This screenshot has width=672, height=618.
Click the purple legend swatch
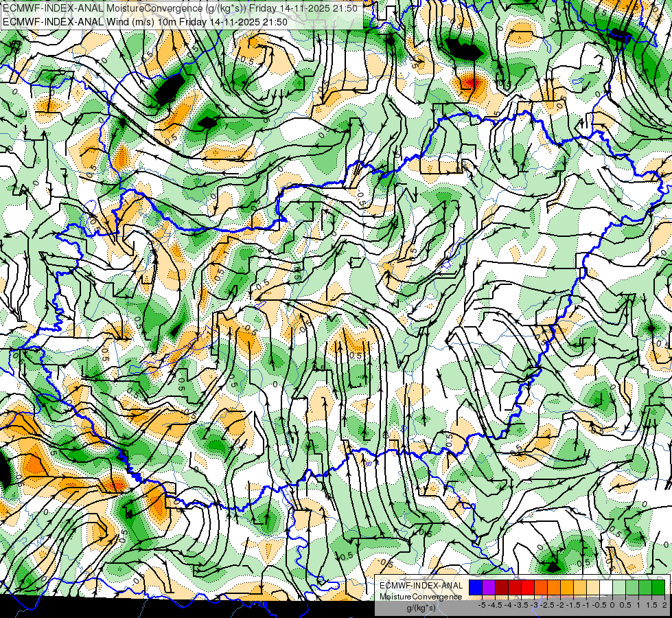click(489, 588)
